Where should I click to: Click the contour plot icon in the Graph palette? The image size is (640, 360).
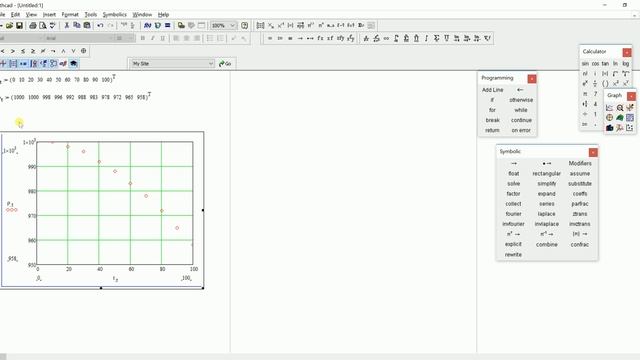pyautogui.click(x=630, y=118)
